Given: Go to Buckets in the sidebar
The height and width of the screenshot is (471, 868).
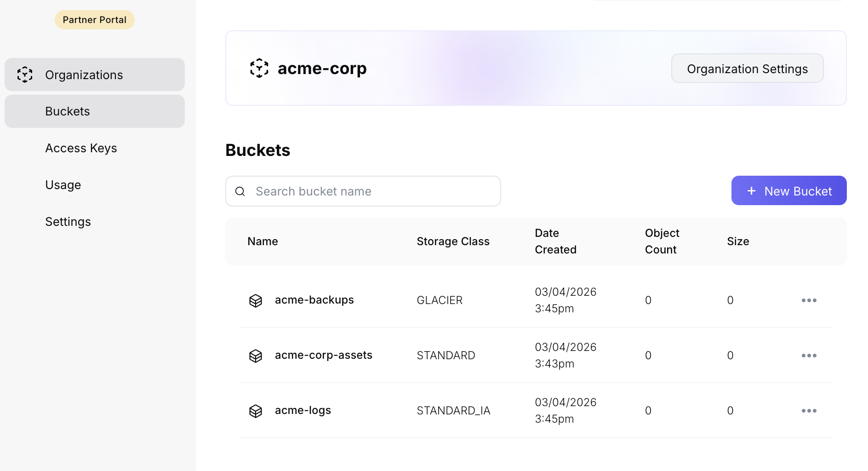Looking at the screenshot, I should coord(68,111).
